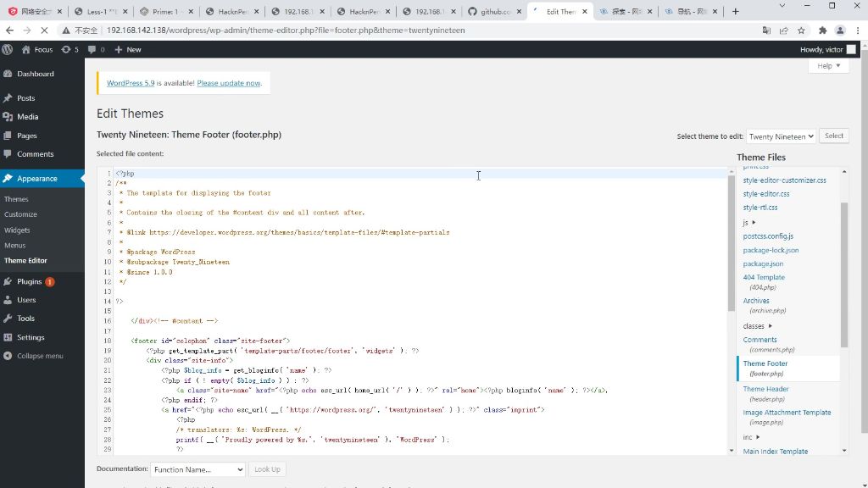The height and width of the screenshot is (488, 868).
Task: Open Posts in the sidebar
Action: point(25,98)
